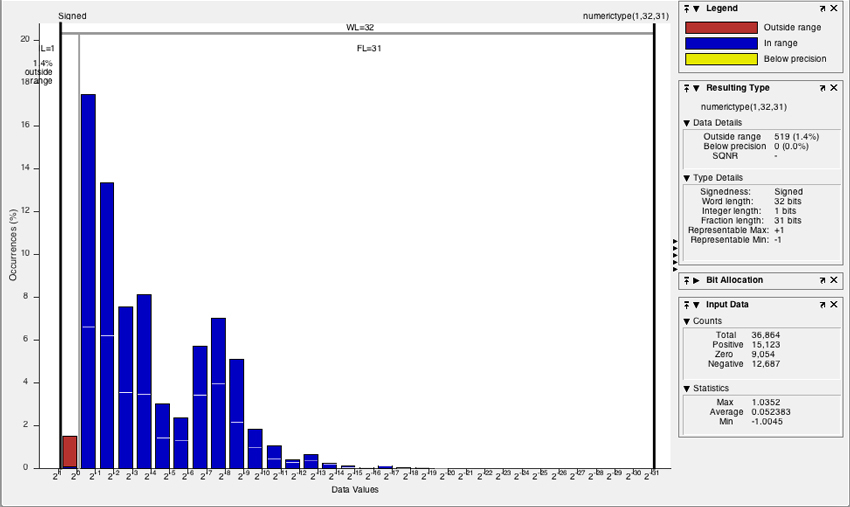
Task: Click the bold right-hand vertical cursor line
Action: 654,247
